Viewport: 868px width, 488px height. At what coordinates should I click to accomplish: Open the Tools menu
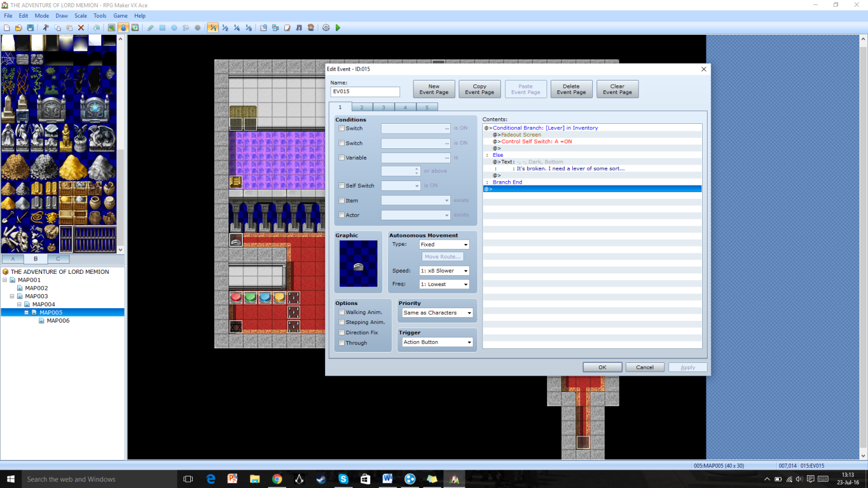(x=100, y=16)
